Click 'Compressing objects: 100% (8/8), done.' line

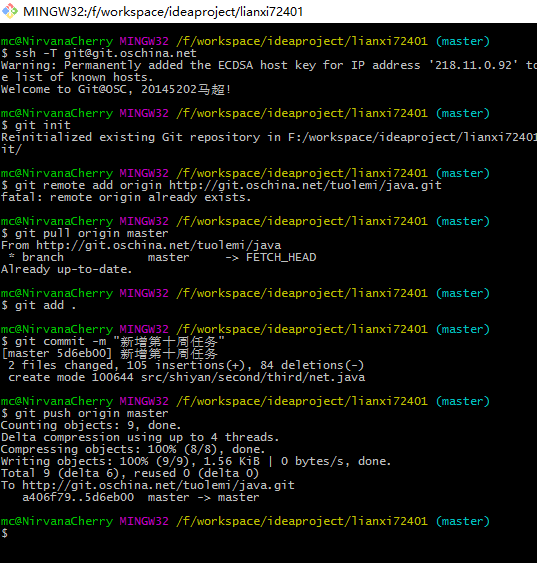tap(133, 450)
